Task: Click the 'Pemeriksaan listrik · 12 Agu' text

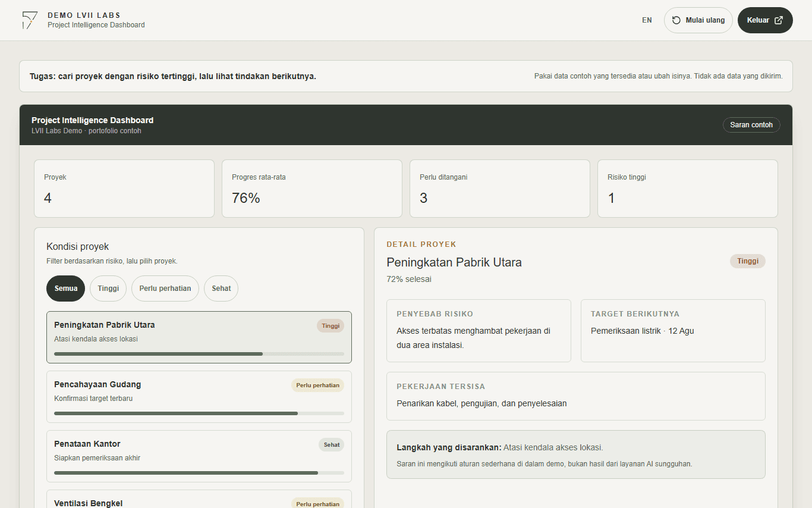Action: pyautogui.click(x=642, y=331)
